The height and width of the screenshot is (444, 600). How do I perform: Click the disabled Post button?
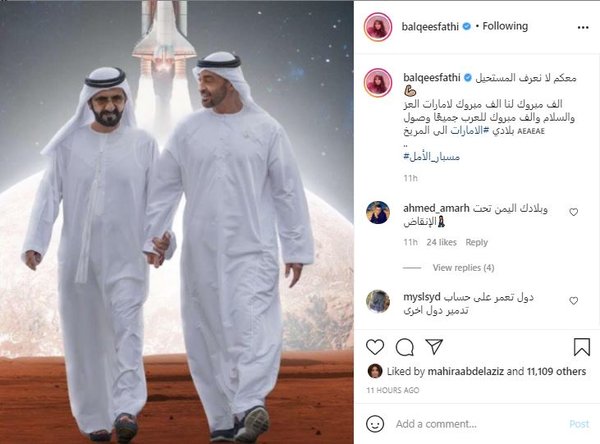coord(579,424)
